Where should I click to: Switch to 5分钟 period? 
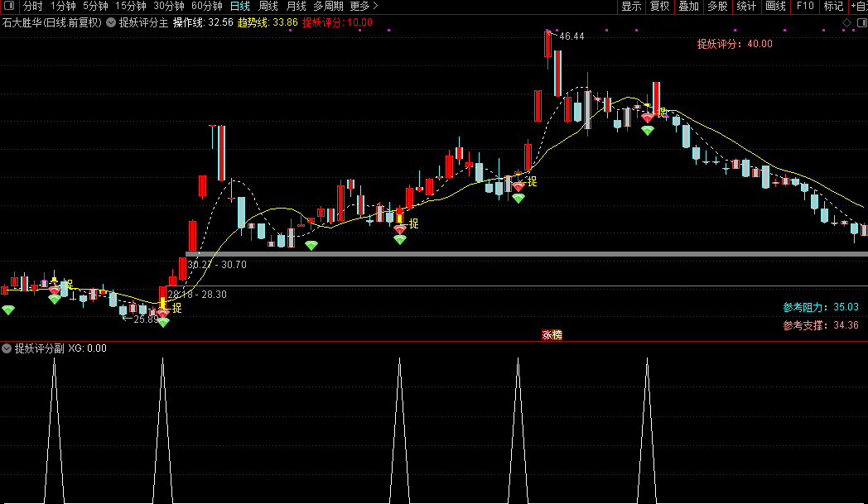[95, 6]
